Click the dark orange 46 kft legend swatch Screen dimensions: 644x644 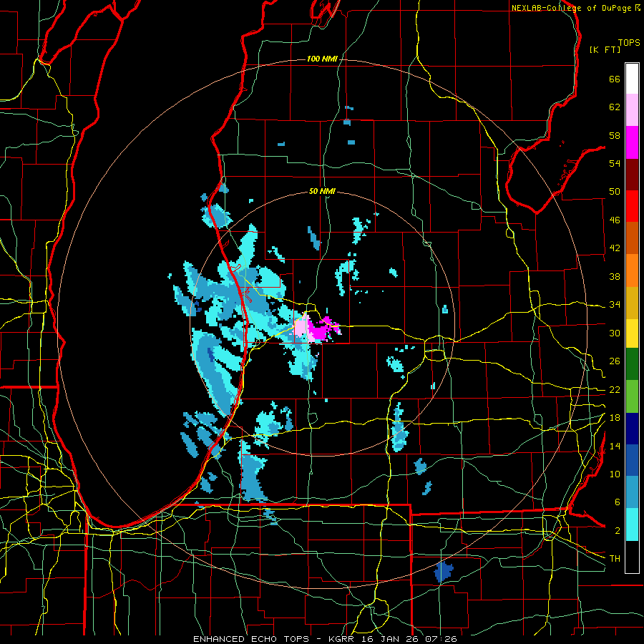point(632,238)
